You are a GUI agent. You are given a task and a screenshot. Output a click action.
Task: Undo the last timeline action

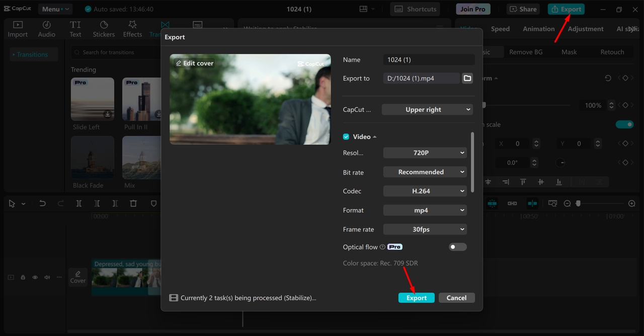(x=43, y=203)
